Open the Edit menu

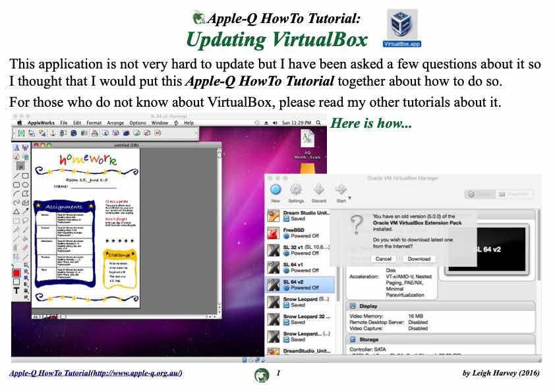click(77, 123)
